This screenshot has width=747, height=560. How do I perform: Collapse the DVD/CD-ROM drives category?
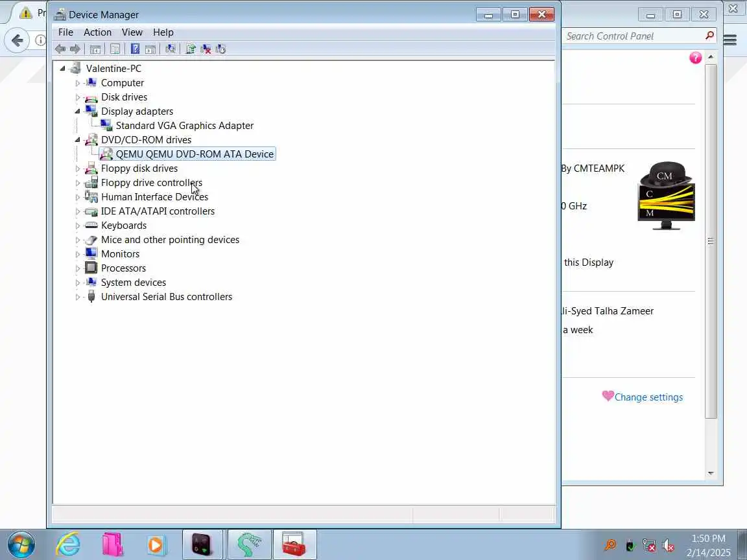click(x=77, y=140)
